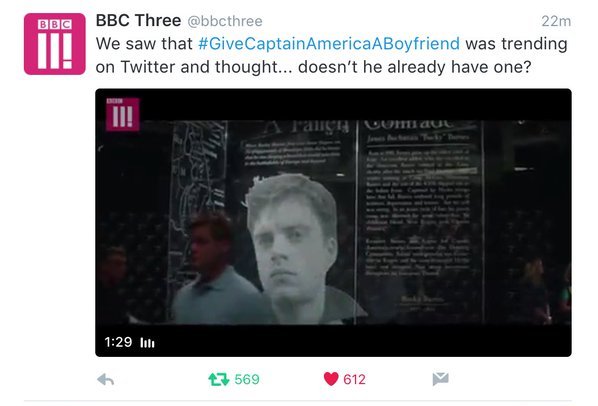The image size is (598, 406).
Task: View the 569 retweets count
Action: tap(247, 379)
